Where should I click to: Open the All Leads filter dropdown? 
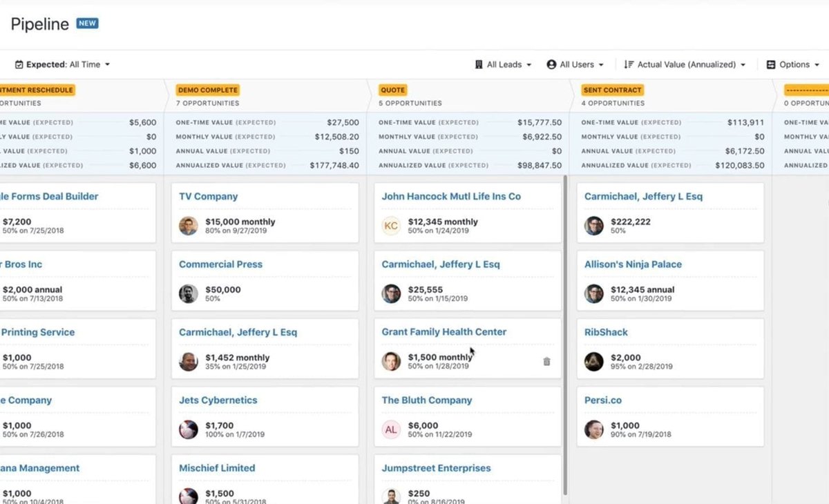pyautogui.click(x=503, y=64)
